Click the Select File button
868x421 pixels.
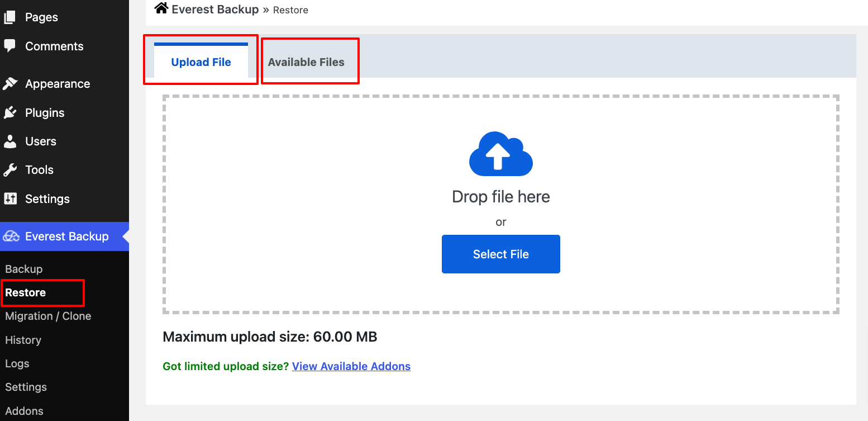(x=500, y=254)
